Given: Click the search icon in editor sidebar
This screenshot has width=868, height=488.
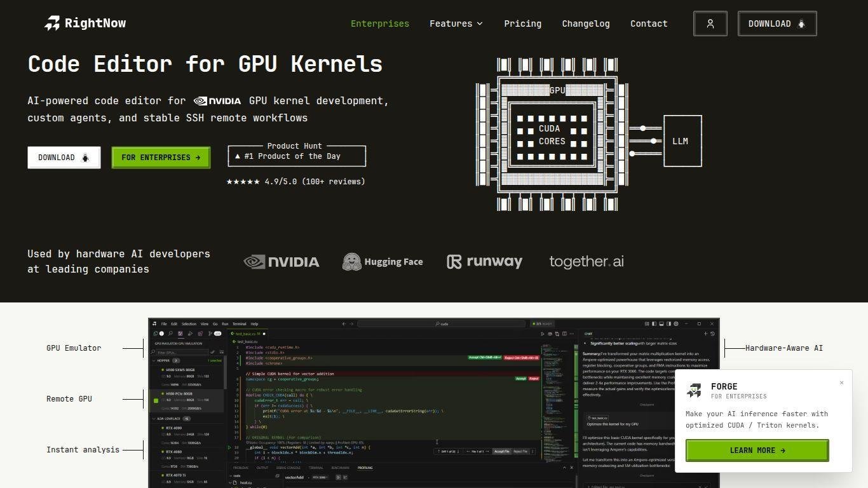Looking at the screenshot, I should [x=170, y=334].
